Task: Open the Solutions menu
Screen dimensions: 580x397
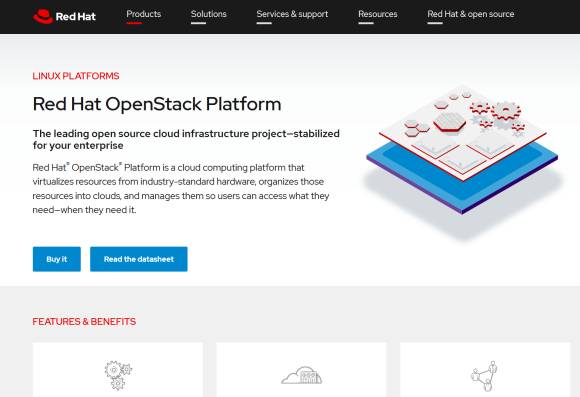Action: point(209,14)
